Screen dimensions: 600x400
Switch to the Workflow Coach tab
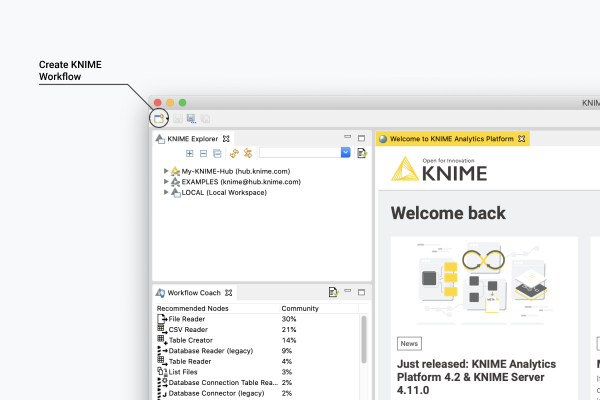[194, 293]
